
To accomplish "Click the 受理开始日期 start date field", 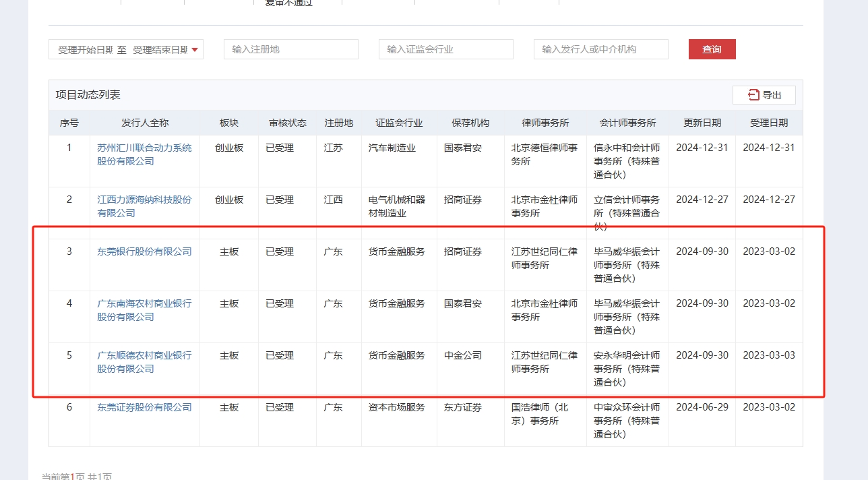I will (86, 49).
